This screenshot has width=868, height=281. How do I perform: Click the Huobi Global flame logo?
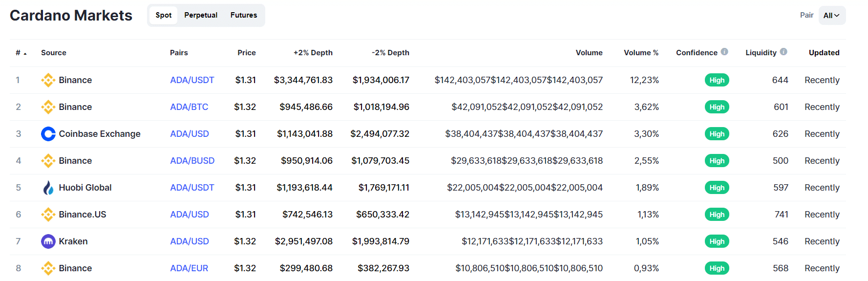pos(48,188)
